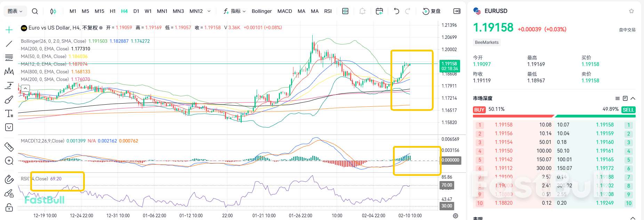
Task: Expand more timeframes after MN12
Action: (x=209, y=11)
